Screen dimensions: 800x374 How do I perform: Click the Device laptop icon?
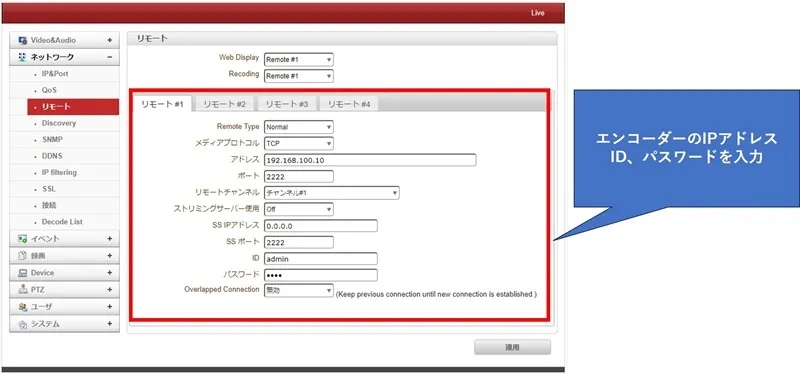[x=22, y=273]
